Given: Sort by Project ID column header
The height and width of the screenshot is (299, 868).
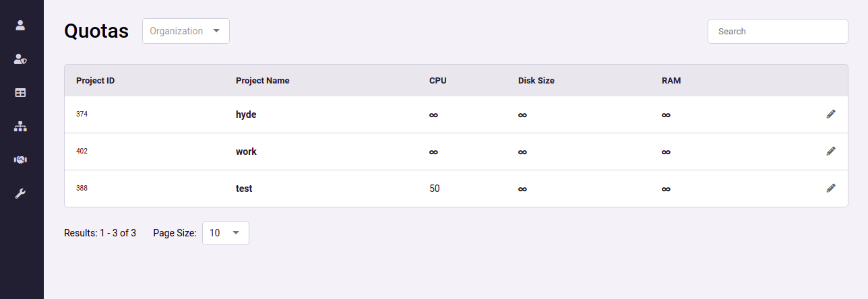Looking at the screenshot, I should coord(95,81).
